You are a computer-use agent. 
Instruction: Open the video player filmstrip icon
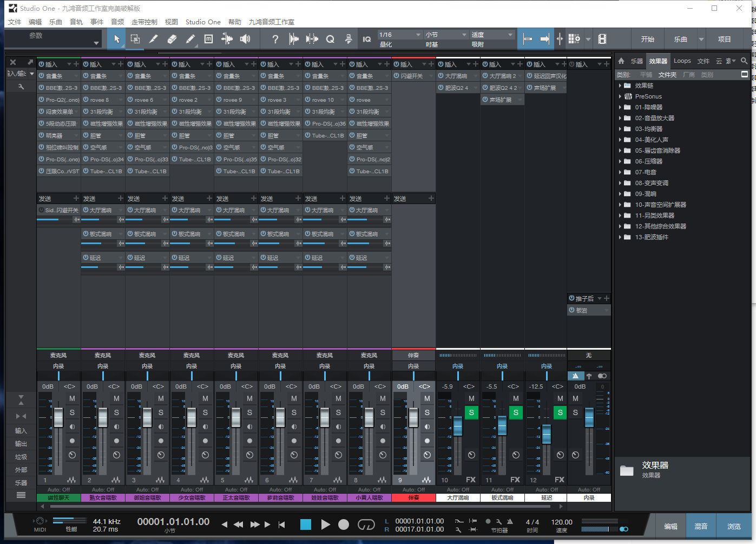602,39
